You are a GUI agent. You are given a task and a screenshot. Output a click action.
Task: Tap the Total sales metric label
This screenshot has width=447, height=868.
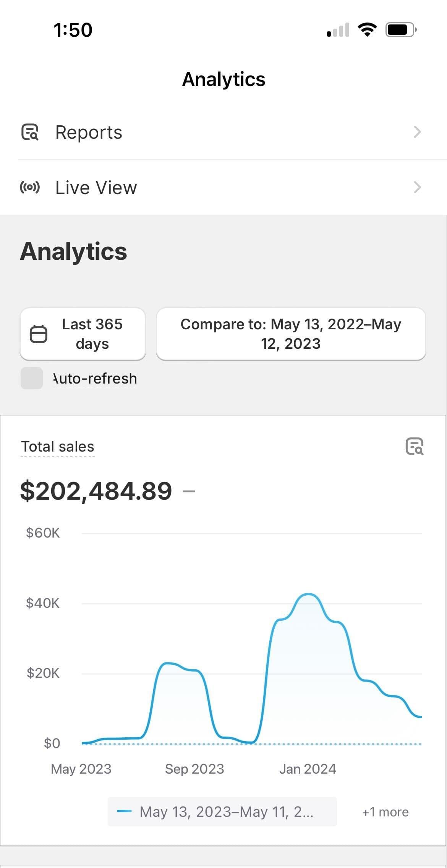(58, 447)
